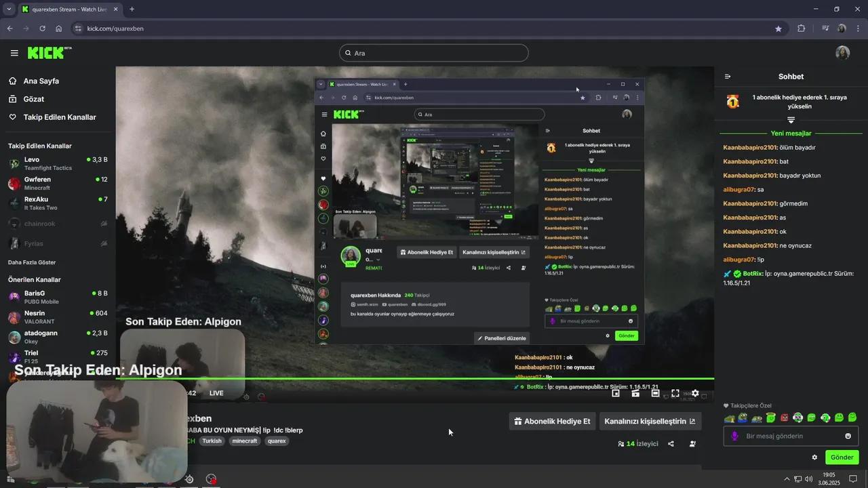The height and width of the screenshot is (488, 868).
Task: Open the Kick sidebar hamburger menu
Action: click(x=14, y=53)
